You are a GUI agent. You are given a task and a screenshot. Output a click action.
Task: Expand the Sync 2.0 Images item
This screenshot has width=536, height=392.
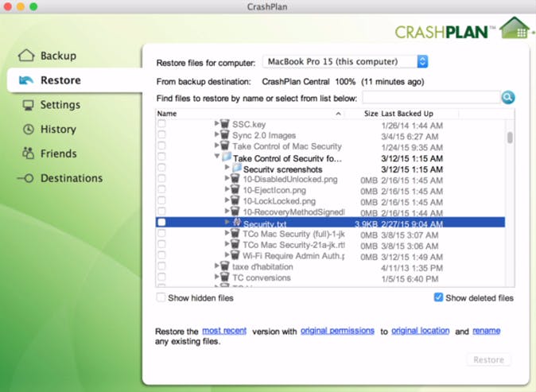point(216,134)
